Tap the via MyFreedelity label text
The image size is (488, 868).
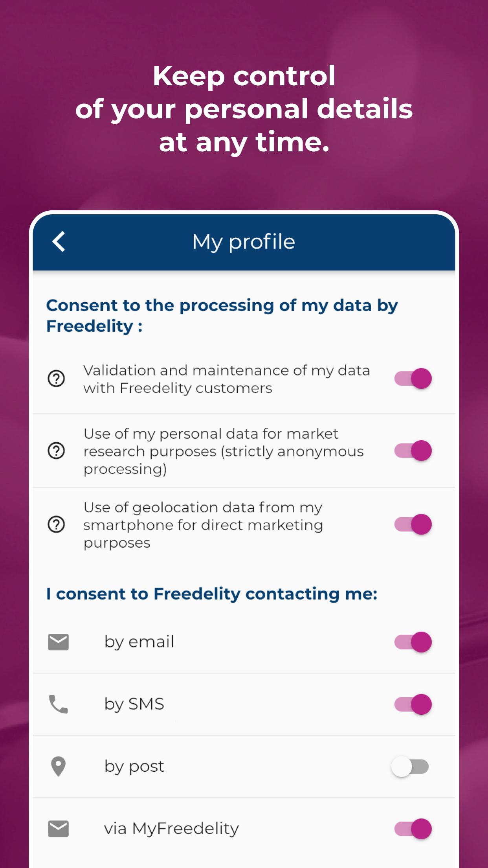tap(171, 829)
